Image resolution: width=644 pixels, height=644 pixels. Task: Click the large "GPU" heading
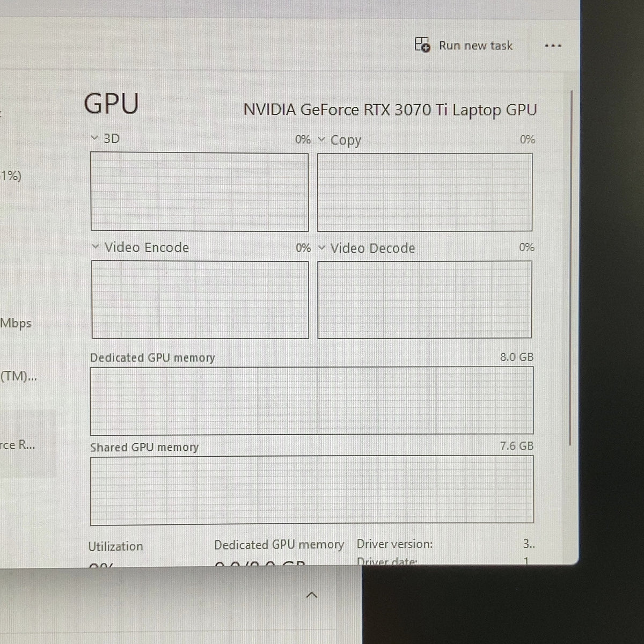[112, 104]
